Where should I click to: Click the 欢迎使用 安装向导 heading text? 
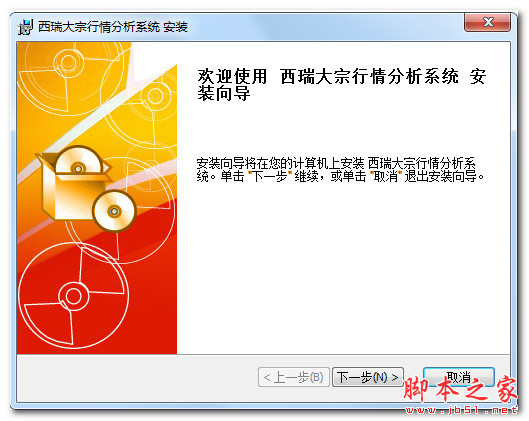point(341,84)
